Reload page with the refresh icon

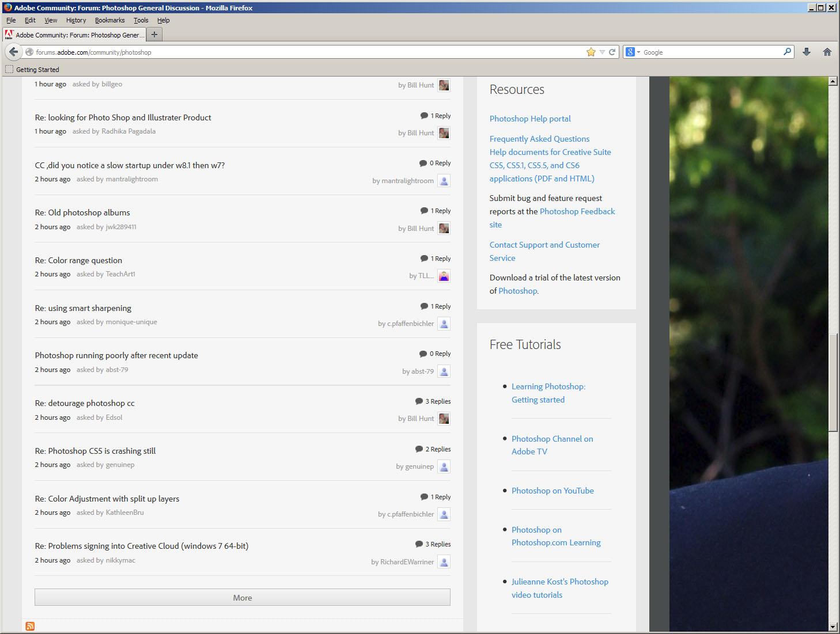coord(612,52)
